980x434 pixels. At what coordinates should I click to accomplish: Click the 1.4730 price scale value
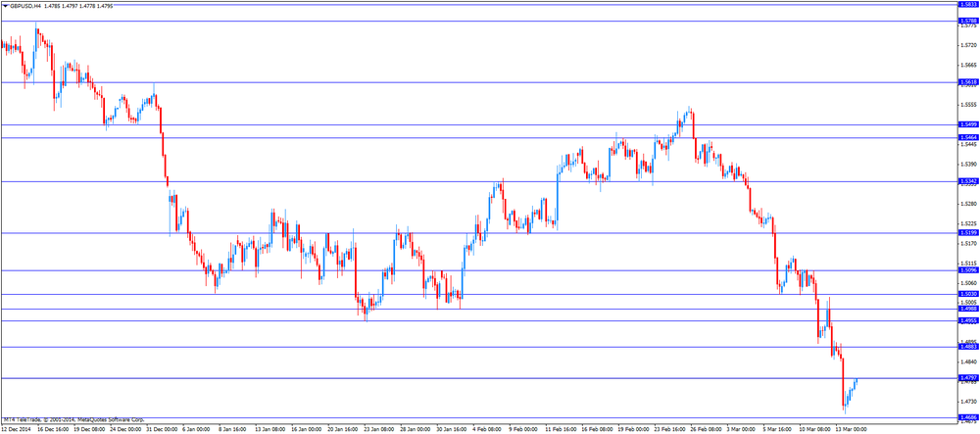[970, 402]
